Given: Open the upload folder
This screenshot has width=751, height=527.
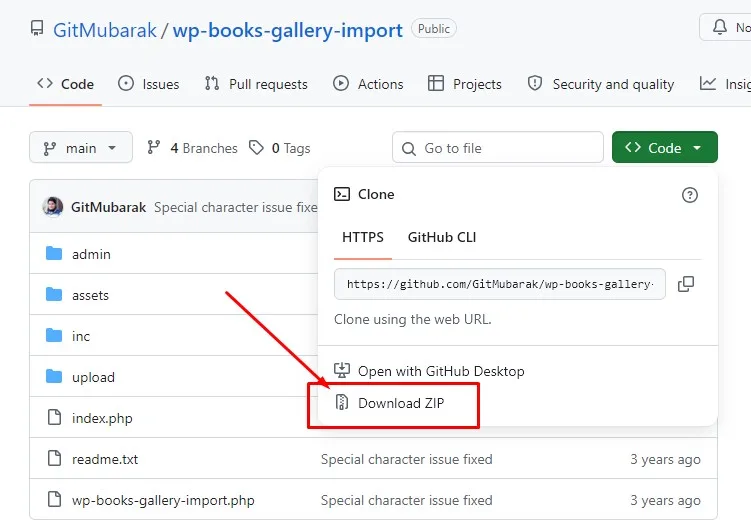Looking at the screenshot, I should click(93, 378).
